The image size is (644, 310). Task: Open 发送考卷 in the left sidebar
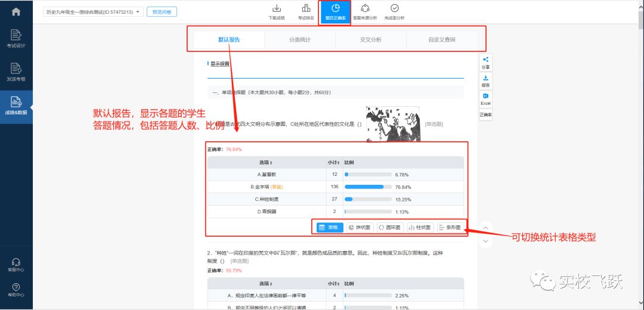[x=16, y=72]
